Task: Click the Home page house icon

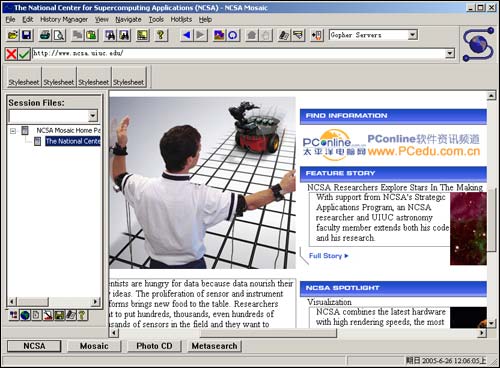Action: tap(252, 35)
